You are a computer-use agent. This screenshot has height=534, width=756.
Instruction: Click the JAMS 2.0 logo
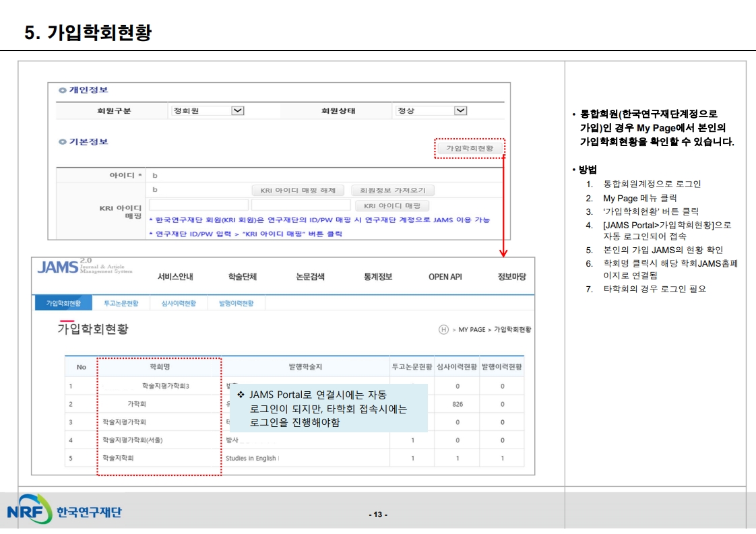click(85, 266)
